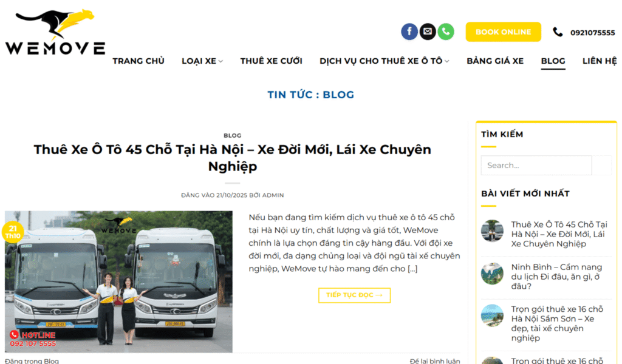
Task: Click the BOOK ONLINE button
Action: pos(504,32)
